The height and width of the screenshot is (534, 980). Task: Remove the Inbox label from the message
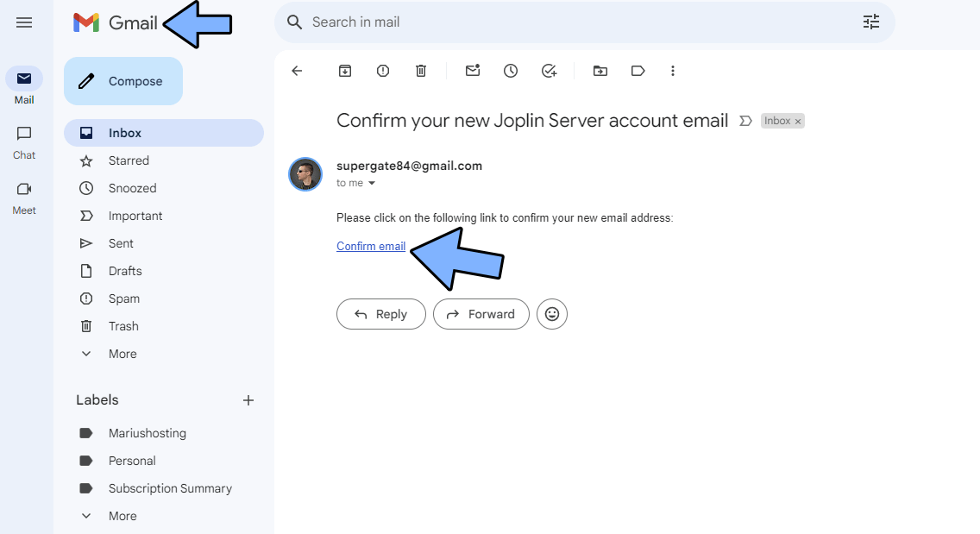798,122
